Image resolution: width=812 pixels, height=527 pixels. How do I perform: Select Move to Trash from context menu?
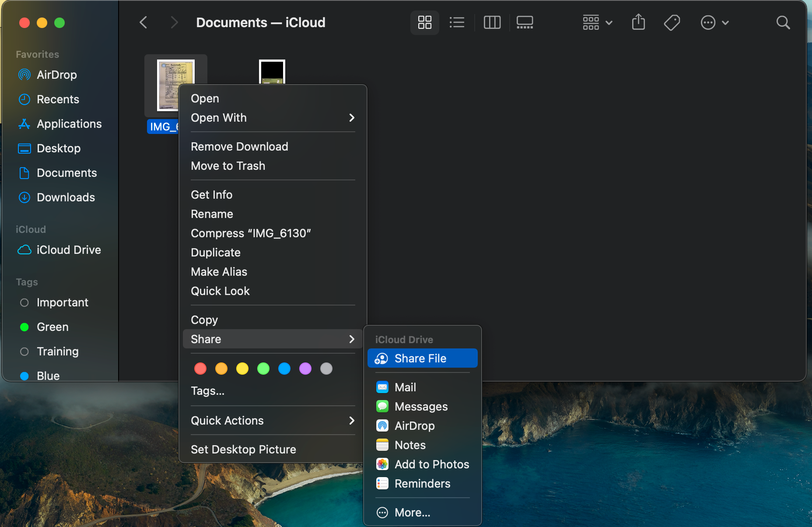click(x=228, y=166)
